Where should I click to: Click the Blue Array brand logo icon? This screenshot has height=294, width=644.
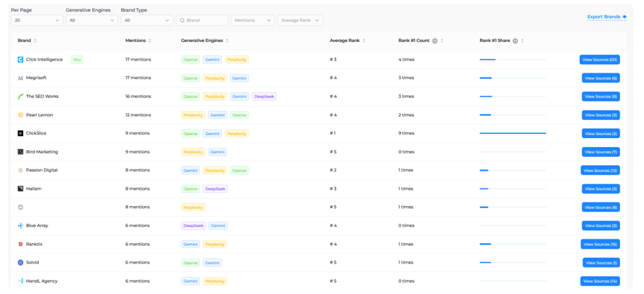pyautogui.click(x=21, y=226)
